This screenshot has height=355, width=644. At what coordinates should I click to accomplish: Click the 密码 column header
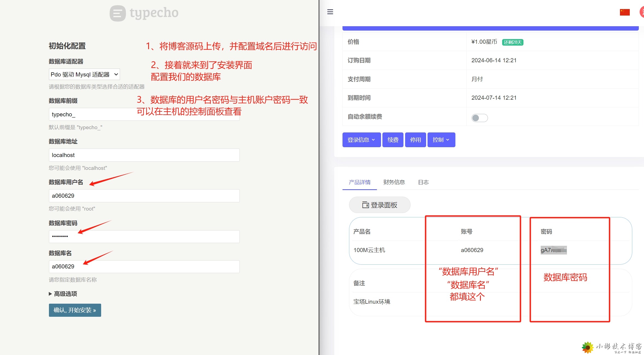click(x=546, y=232)
